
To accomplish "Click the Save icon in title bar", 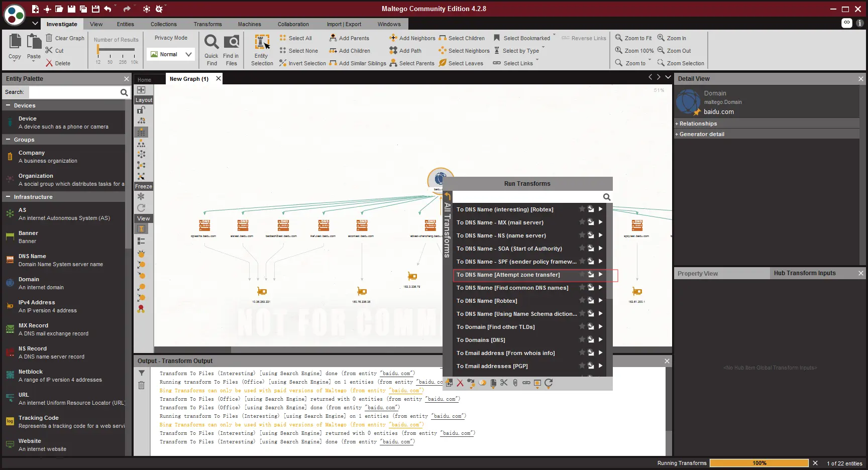I will tap(71, 9).
